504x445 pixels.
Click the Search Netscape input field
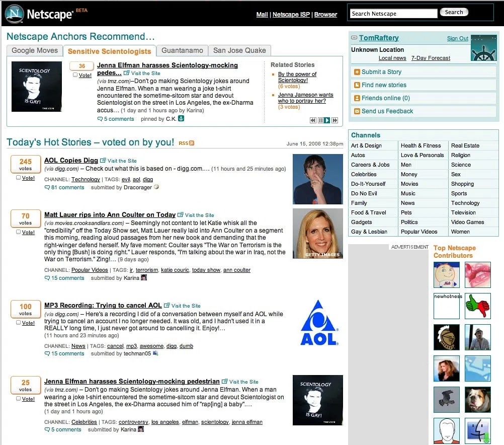[x=393, y=14]
